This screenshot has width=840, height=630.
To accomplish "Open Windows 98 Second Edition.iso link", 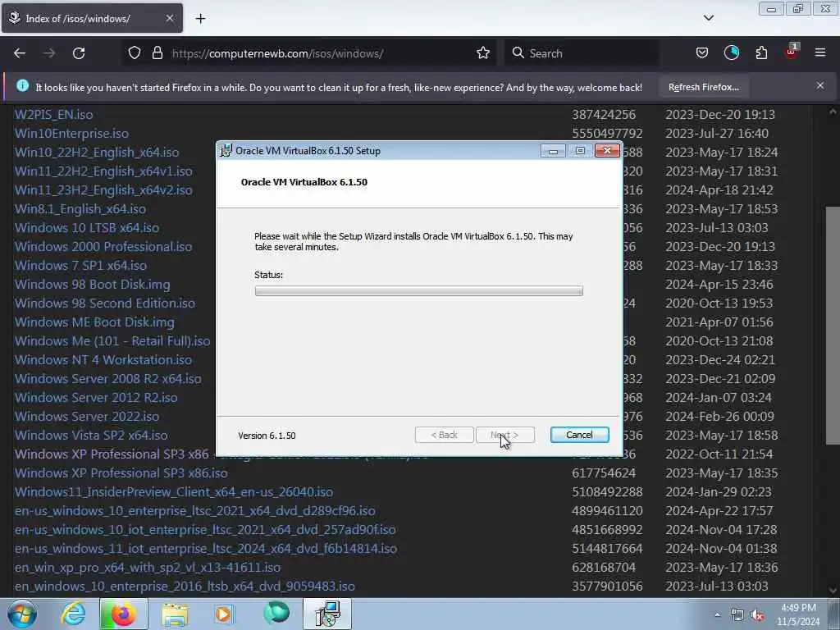I will tap(105, 304).
